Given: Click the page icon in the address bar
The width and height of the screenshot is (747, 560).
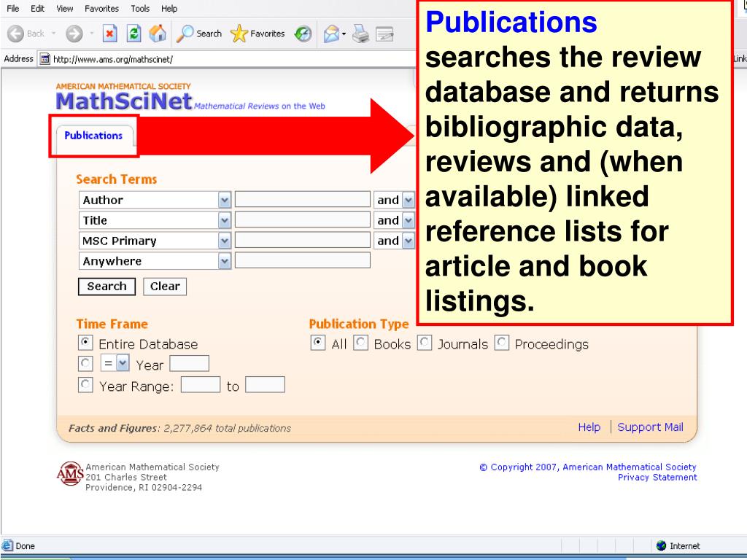Looking at the screenshot, I should [44, 59].
